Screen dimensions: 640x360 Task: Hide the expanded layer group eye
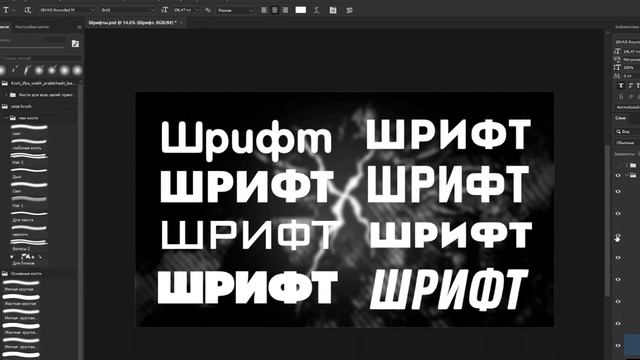[x=618, y=176]
